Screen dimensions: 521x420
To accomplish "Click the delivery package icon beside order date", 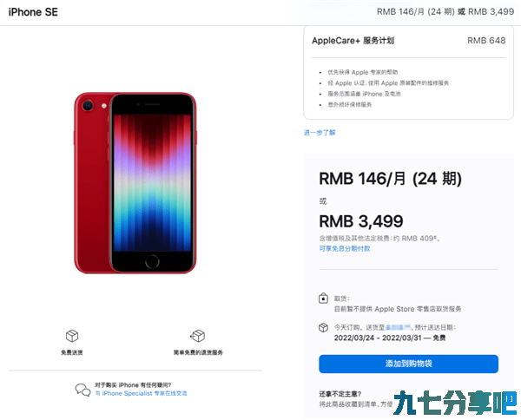I will point(323,327).
